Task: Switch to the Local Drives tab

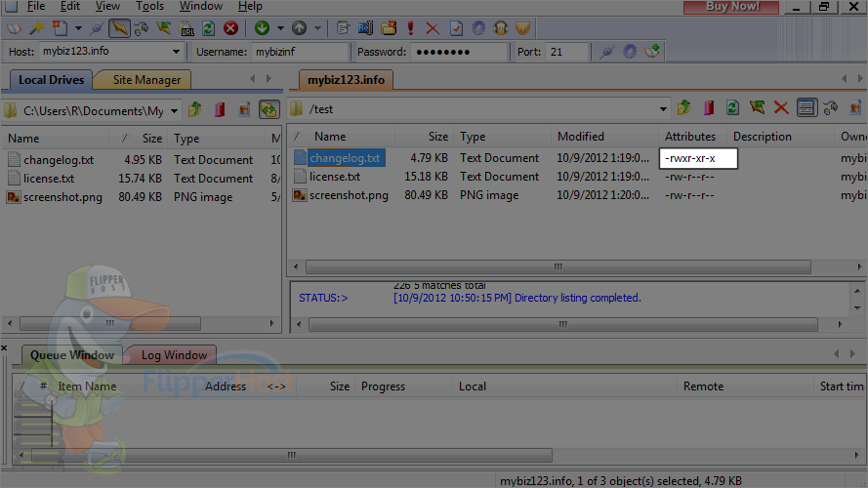Action: coord(51,80)
